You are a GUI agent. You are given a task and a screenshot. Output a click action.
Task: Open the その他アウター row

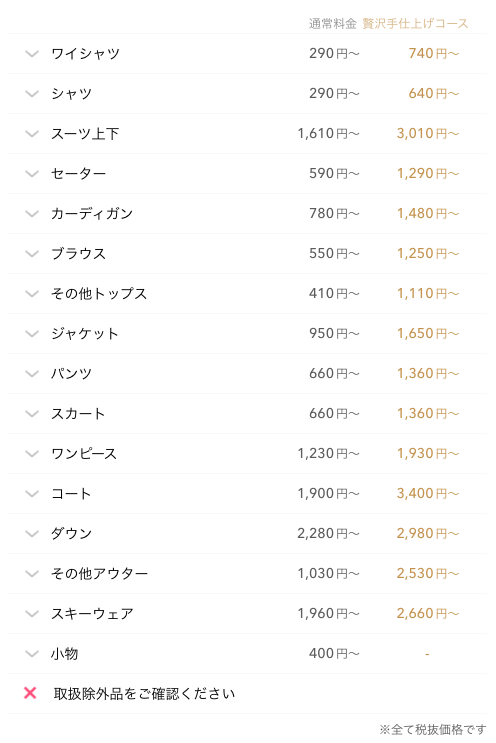(247, 574)
